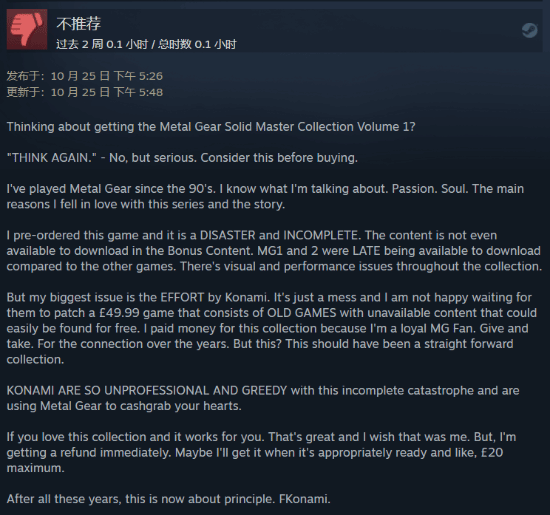This screenshot has height=515, width=550.
Task: Click the word FKonami at review end
Action: point(304,499)
